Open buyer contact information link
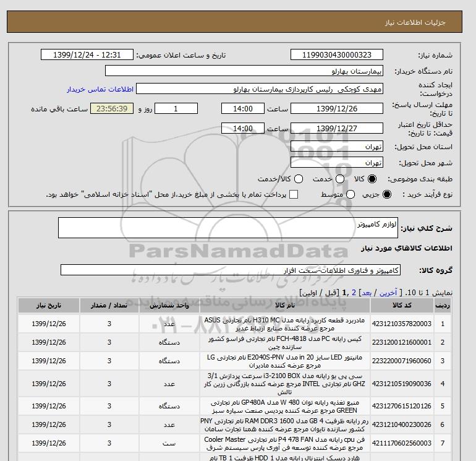The image size is (476, 461). [100, 89]
